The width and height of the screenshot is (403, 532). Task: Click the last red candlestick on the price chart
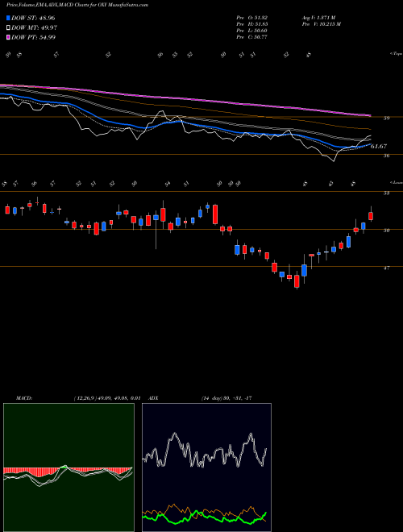click(371, 216)
